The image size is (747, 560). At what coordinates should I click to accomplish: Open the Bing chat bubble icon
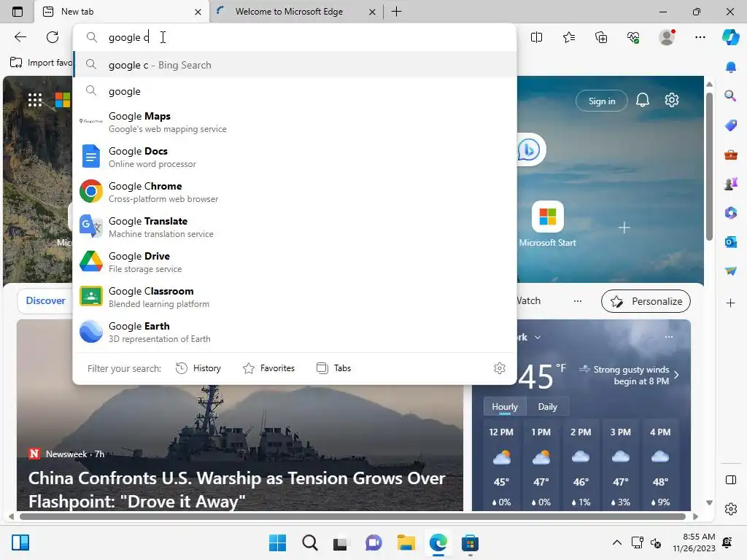[530, 150]
